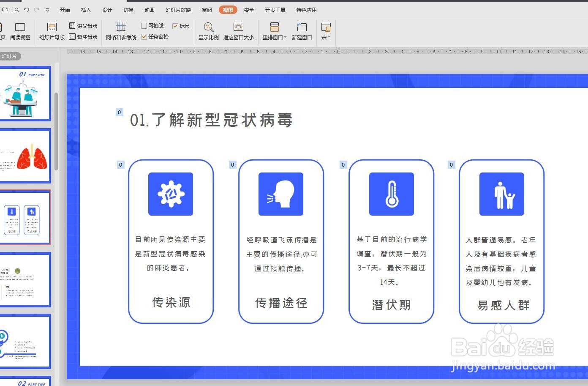Click the thermometer icon in 潜伏期 card
588x386 pixels.
tap(392, 194)
